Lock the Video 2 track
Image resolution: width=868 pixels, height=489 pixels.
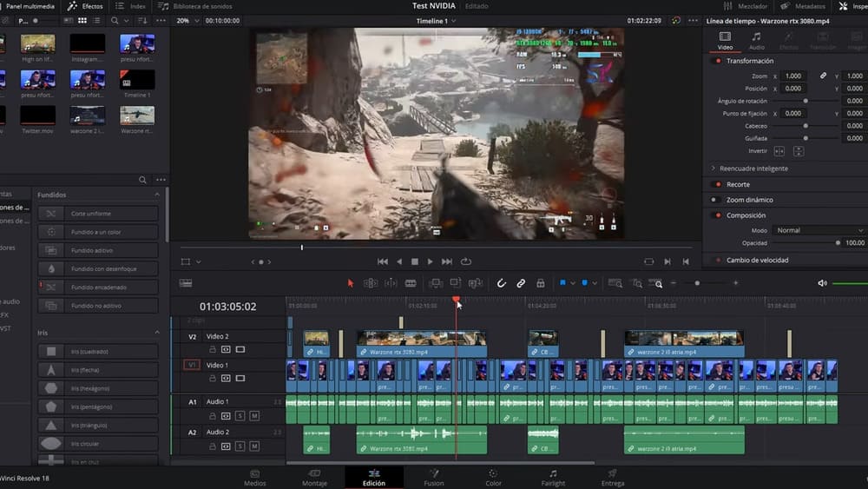coord(212,349)
